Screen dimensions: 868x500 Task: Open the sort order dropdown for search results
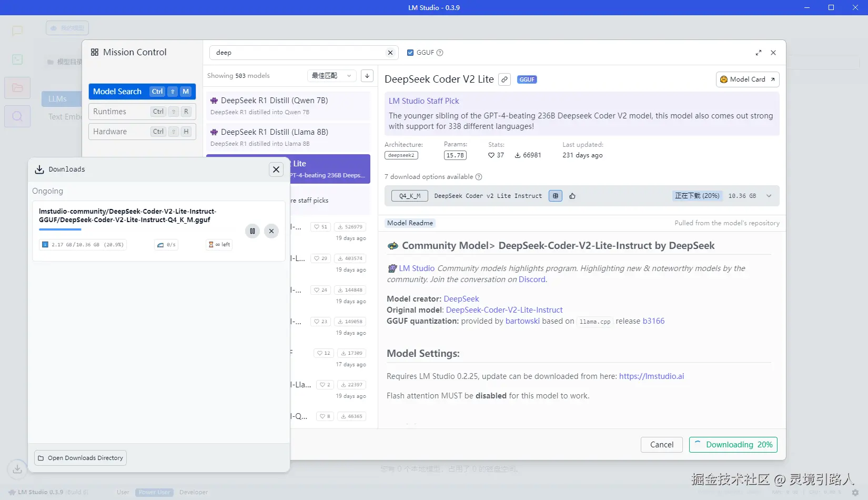click(x=332, y=76)
